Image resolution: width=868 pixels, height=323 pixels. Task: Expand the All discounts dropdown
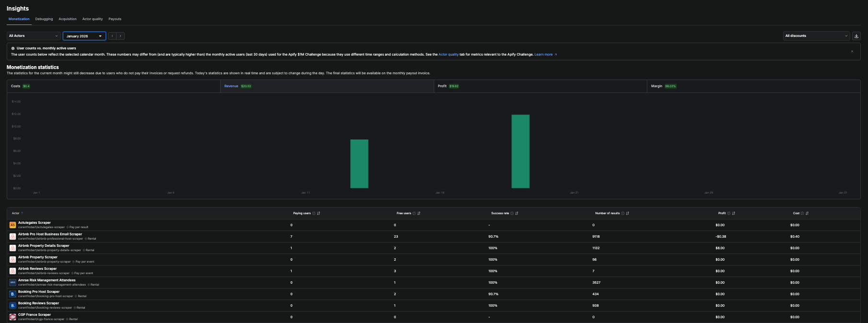pos(816,36)
